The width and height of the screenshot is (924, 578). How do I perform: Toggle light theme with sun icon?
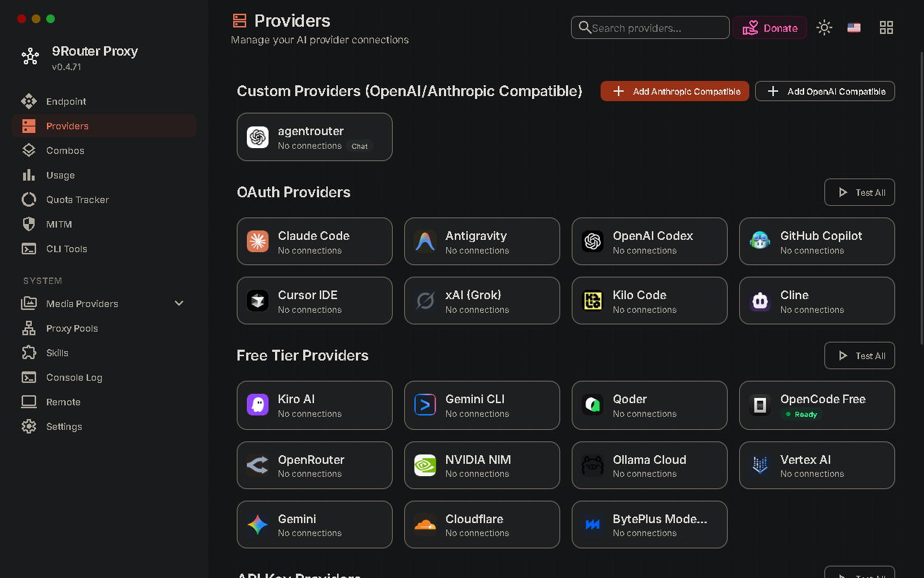[x=824, y=27]
